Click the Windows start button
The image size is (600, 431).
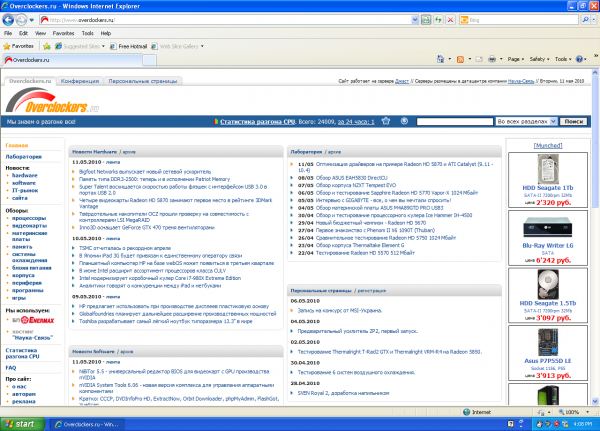pyautogui.click(x=22, y=424)
